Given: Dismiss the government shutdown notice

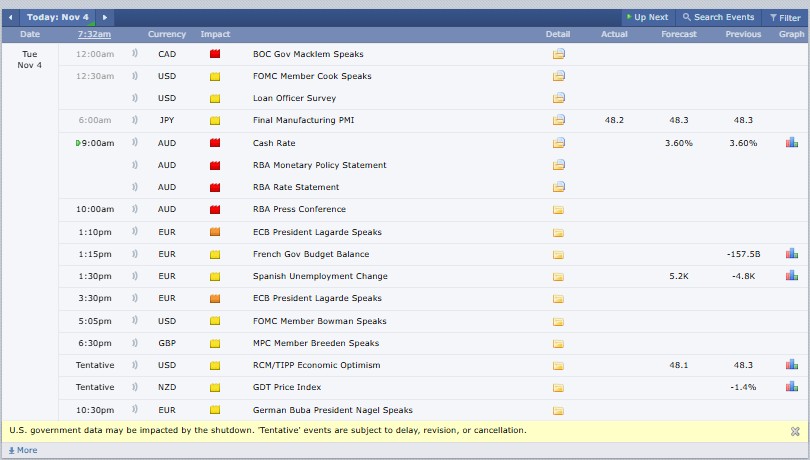Looking at the screenshot, I should tap(795, 431).
